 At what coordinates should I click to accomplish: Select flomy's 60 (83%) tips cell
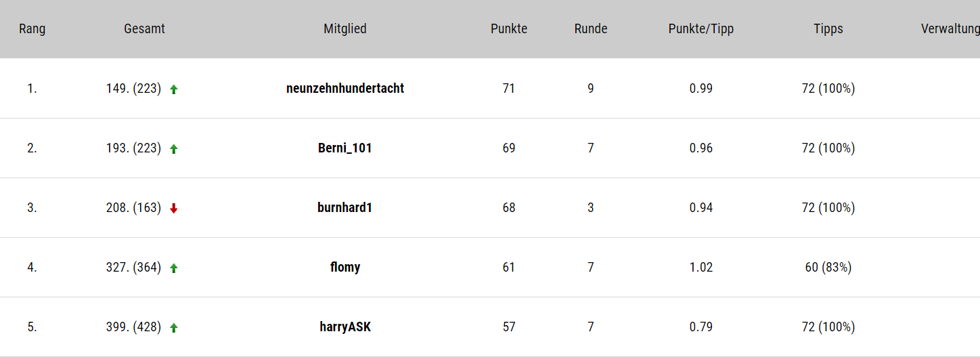tap(828, 267)
